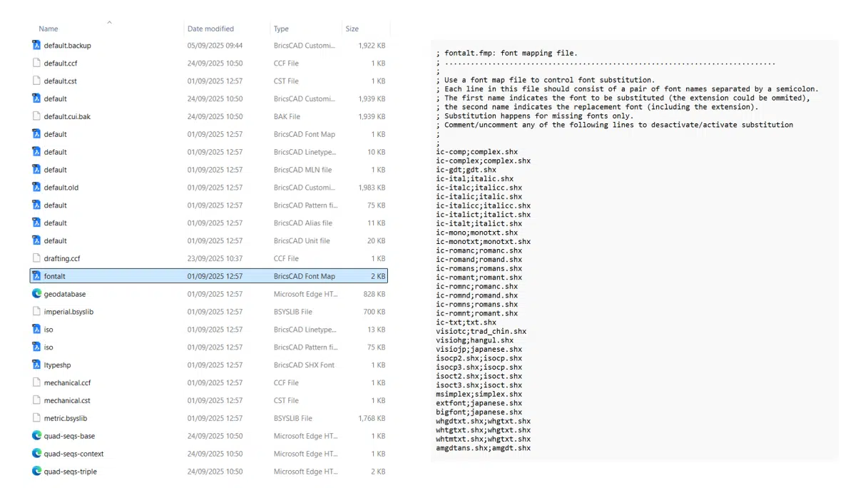Click the Edge icon next to quad-seqs-base
The height and width of the screenshot is (488, 868).
(36, 435)
